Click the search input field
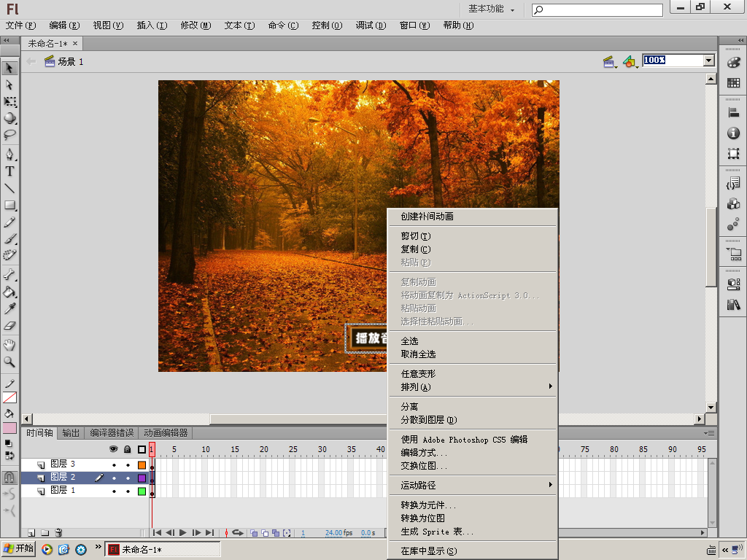The width and height of the screenshot is (747, 560). 597,9
